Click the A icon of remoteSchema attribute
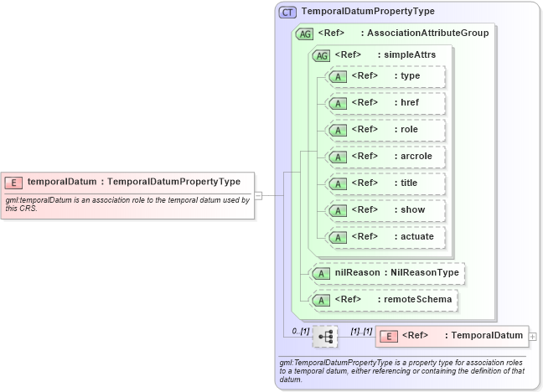 [x=322, y=300]
